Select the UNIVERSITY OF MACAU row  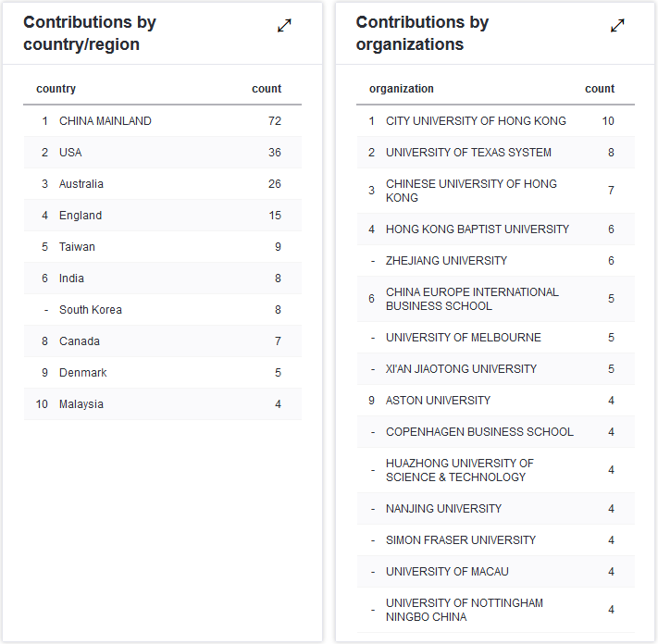click(447, 572)
